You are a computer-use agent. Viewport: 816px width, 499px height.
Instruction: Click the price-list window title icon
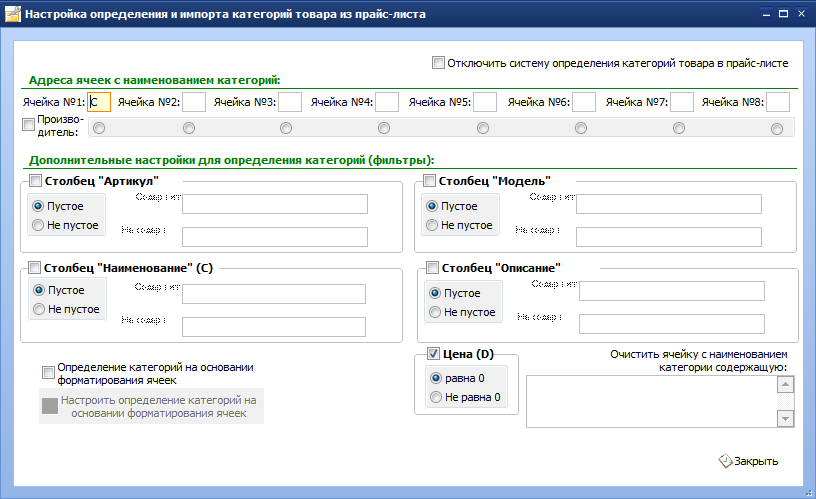[12, 14]
